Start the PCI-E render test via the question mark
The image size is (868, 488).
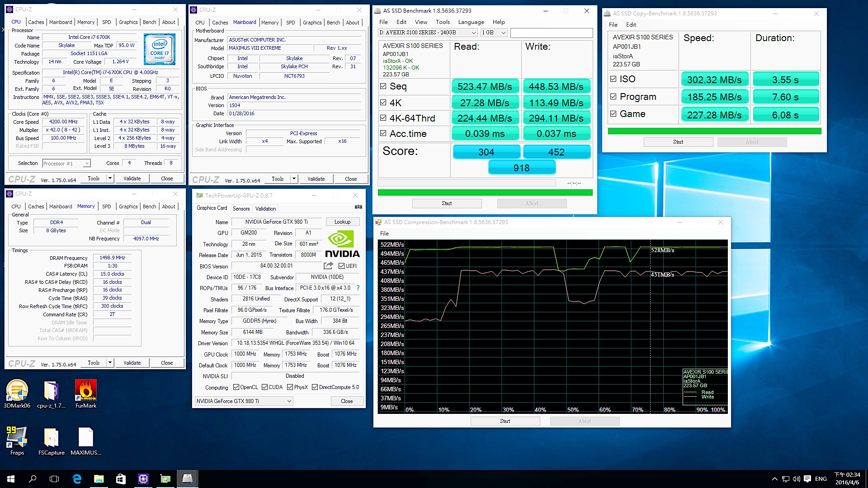click(x=358, y=288)
